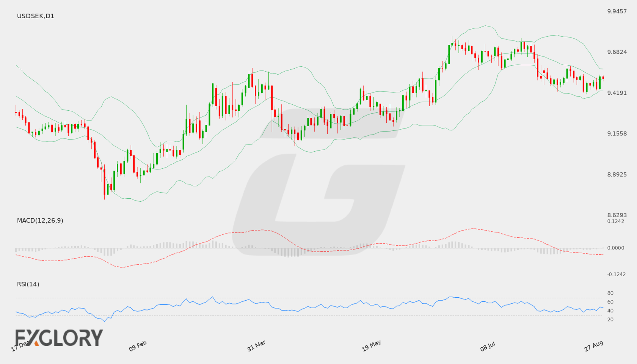Click the MACD 0.0000 zero-line value
Viewport: 637px width, 364px height.
[x=616, y=248]
